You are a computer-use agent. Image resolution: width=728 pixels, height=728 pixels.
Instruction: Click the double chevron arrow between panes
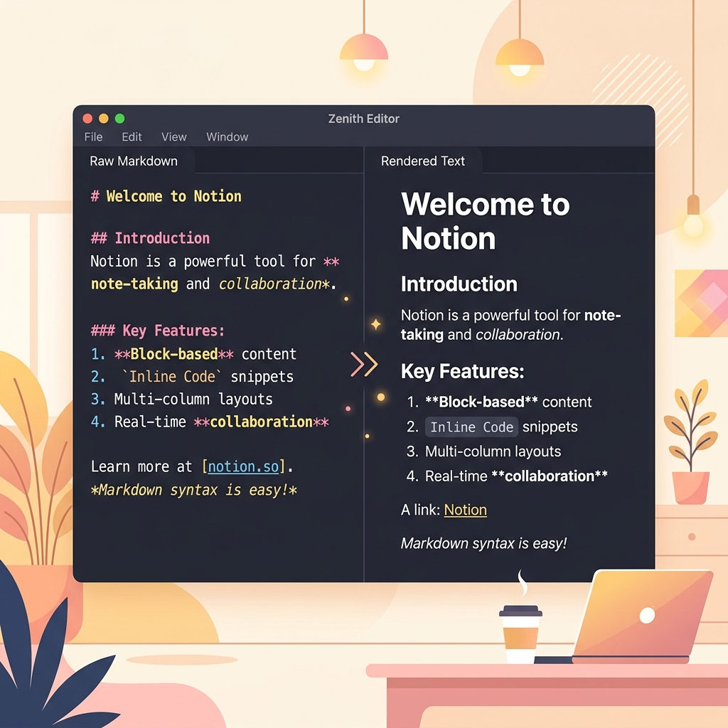click(364, 363)
